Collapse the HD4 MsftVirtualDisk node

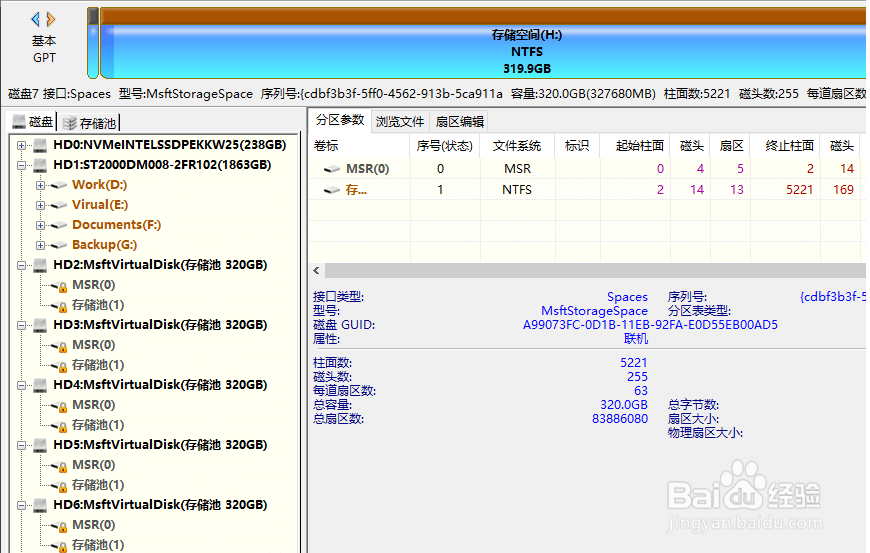tap(21, 385)
